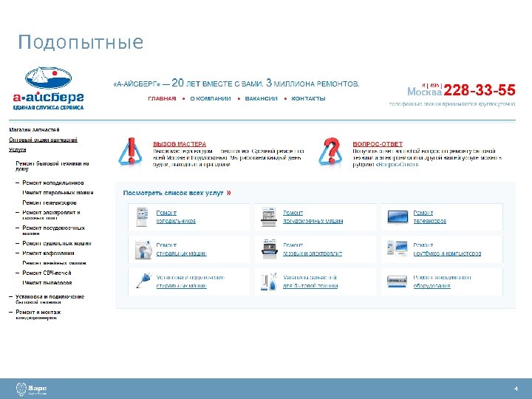Click the dishwasher icon in services grid
Image resolution: width=532 pixels, height=399 pixels.
[269, 216]
